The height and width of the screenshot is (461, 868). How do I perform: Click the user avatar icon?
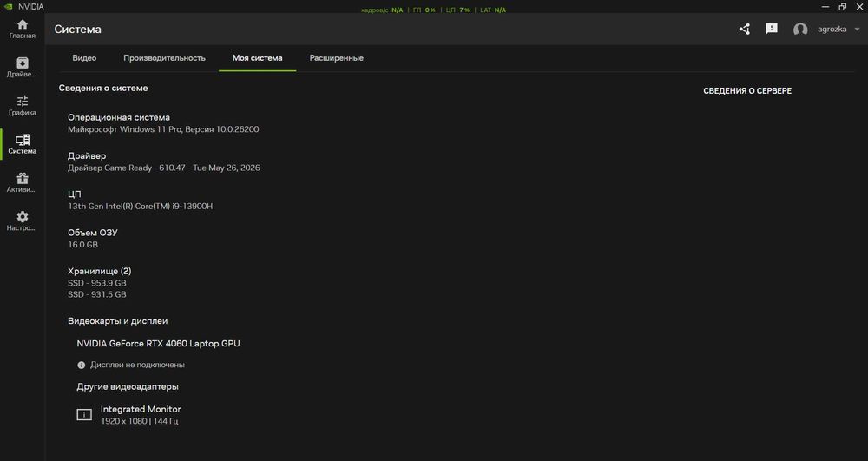coord(800,30)
